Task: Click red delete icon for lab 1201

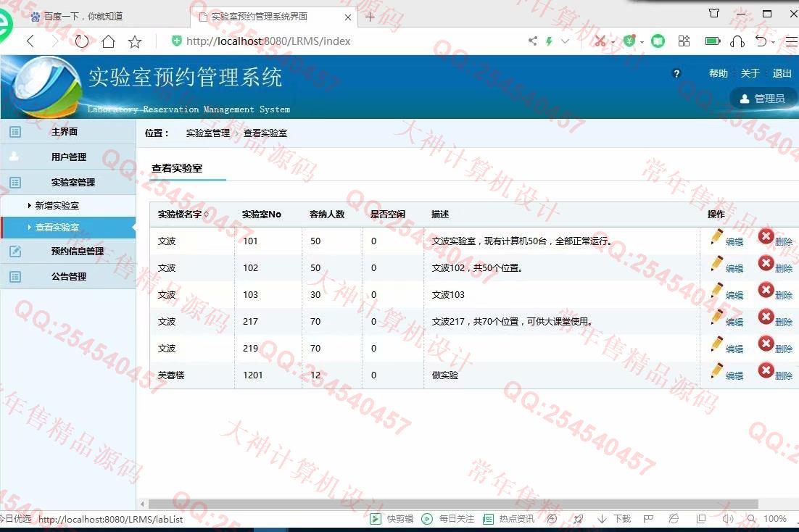Action: (766, 370)
